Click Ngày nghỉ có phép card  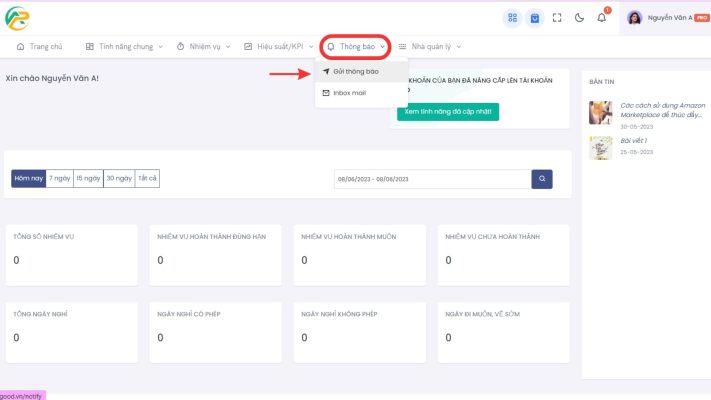pos(215,332)
